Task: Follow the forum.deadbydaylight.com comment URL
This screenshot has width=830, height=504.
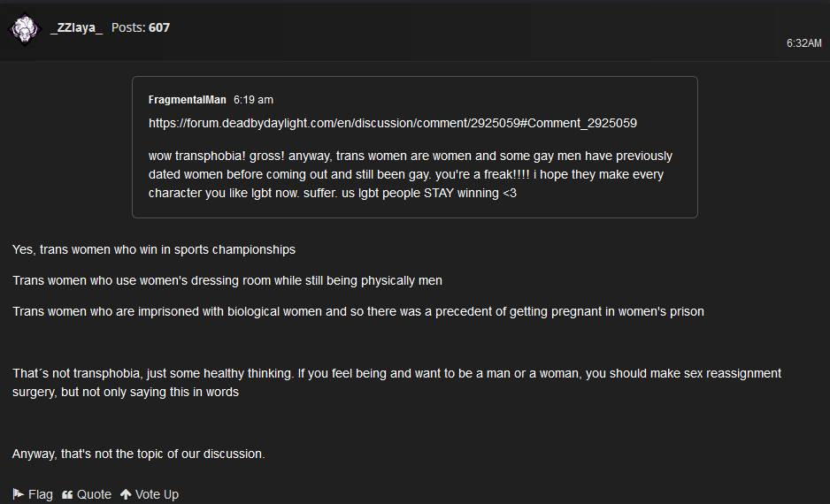Action: pyautogui.click(x=393, y=123)
